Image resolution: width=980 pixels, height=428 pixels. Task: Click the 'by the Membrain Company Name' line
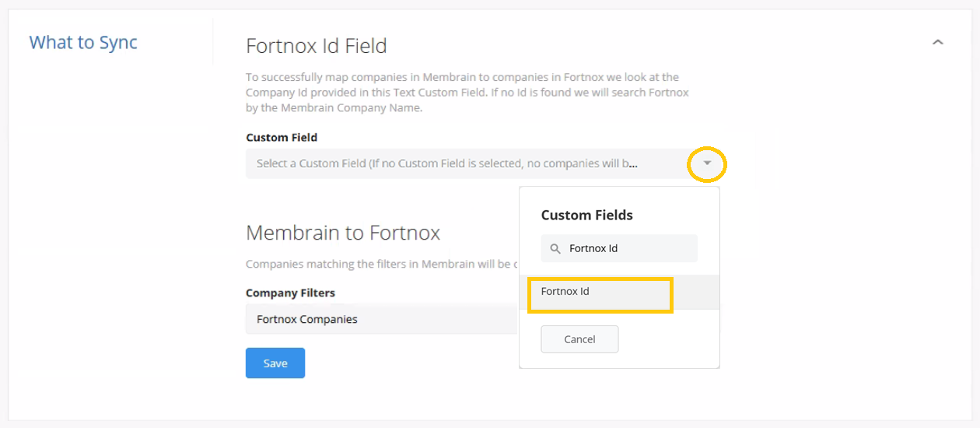334,108
